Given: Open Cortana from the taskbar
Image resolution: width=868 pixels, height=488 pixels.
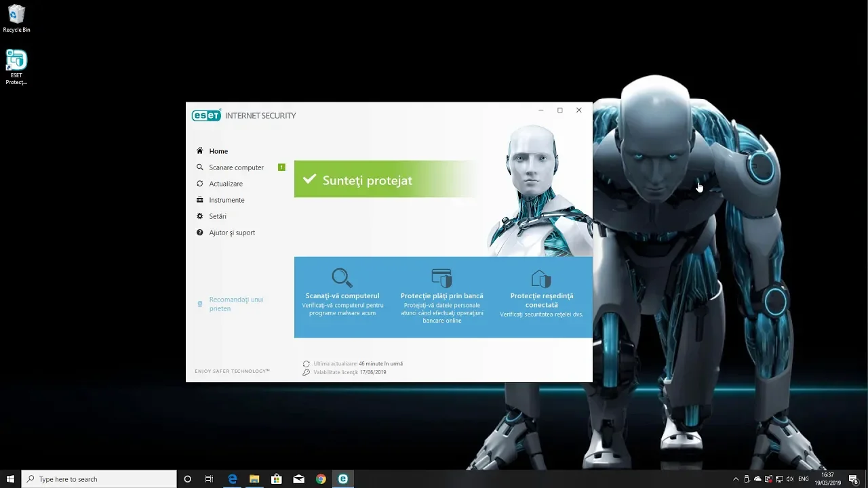Looking at the screenshot, I should (188, 479).
